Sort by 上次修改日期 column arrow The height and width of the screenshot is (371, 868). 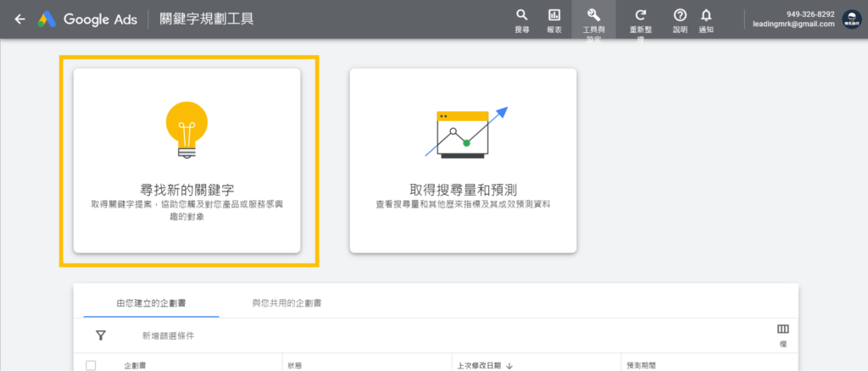[509, 366]
